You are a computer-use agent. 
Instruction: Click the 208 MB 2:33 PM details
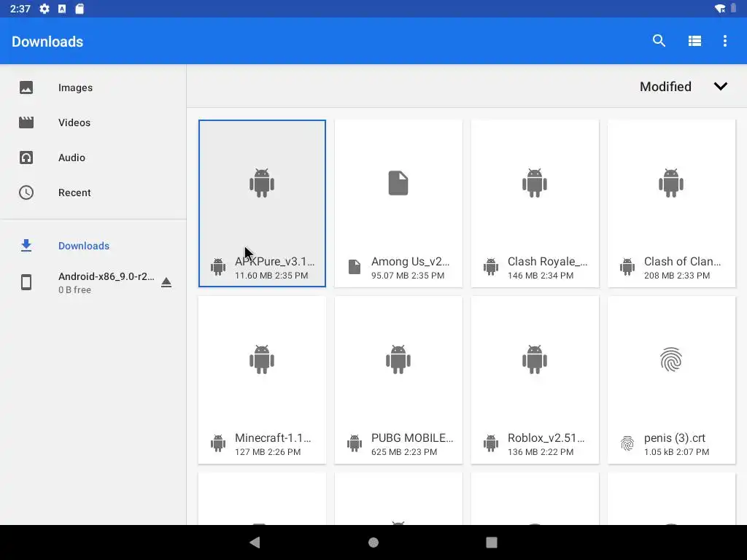coord(677,275)
